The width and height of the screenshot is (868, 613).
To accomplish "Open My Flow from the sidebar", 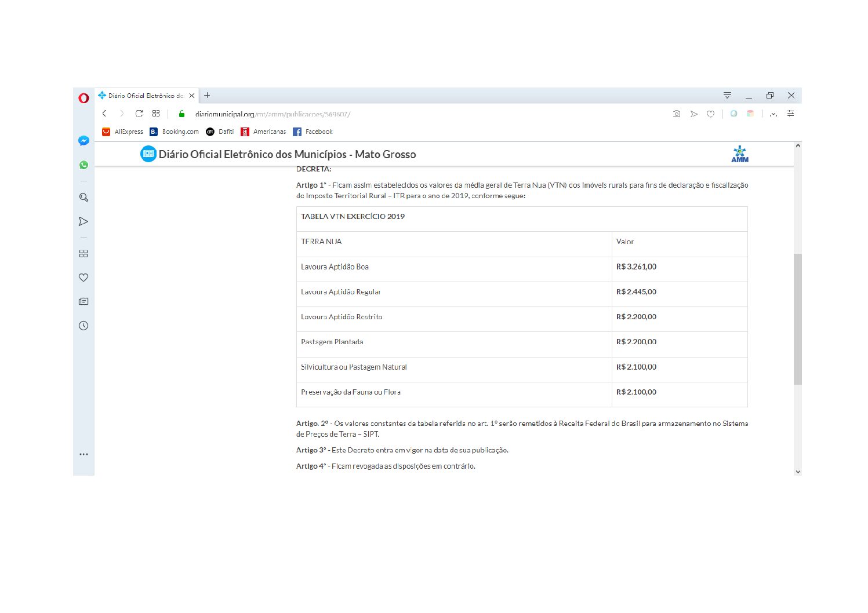I will (83, 221).
